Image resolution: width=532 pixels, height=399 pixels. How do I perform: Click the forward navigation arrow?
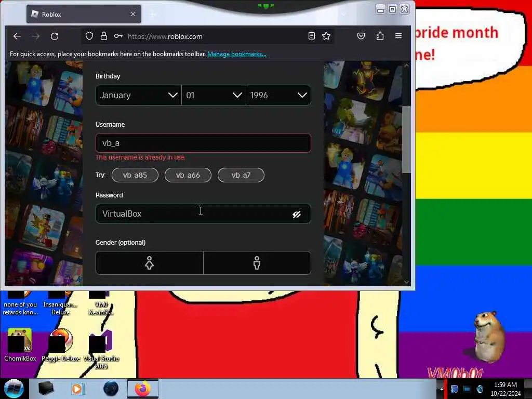(x=36, y=36)
